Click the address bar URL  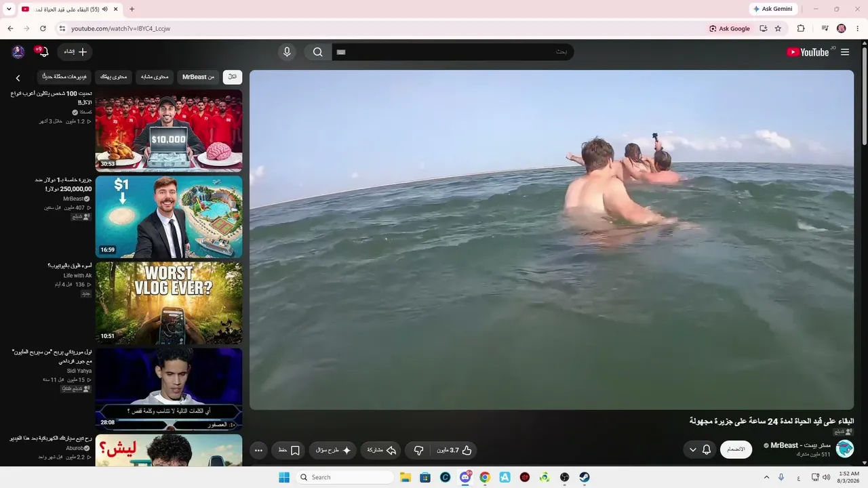coord(121,28)
